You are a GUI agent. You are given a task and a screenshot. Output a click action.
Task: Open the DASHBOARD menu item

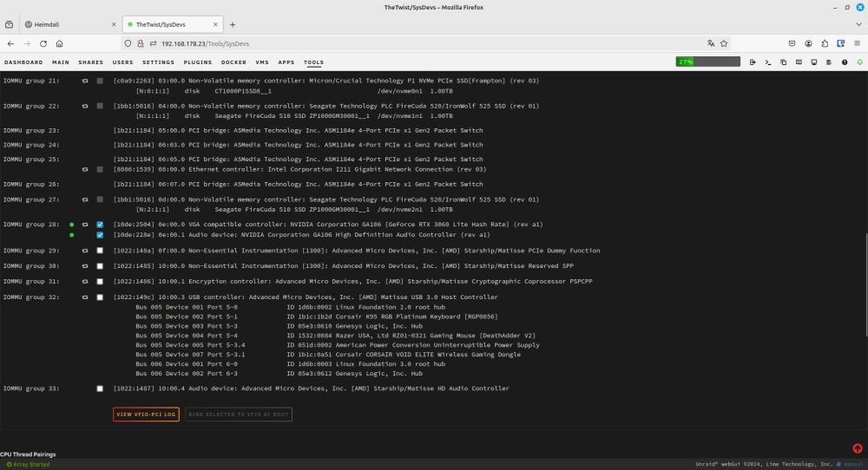pos(23,62)
